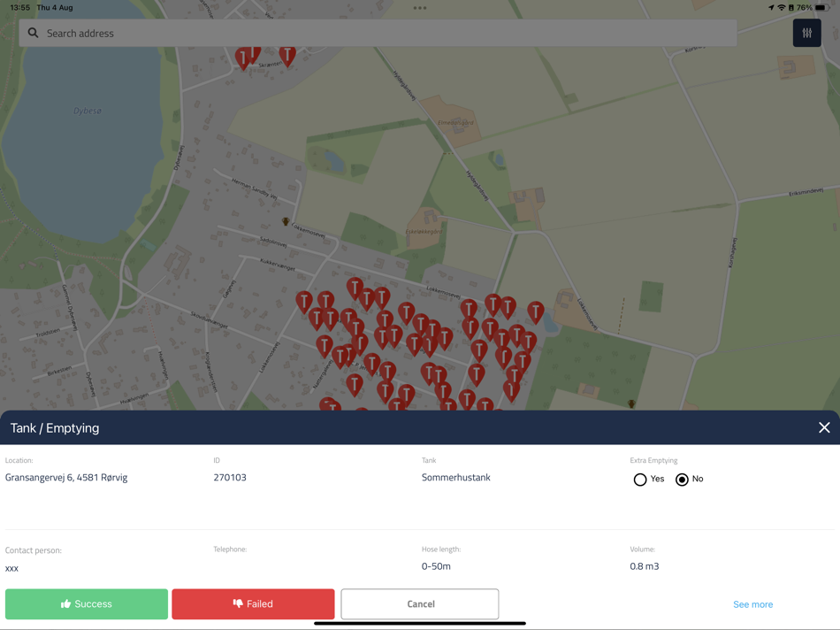Tap location text "Gransangervej 6, 4581 Rørvig"
Screen dimensions: 840x630
pos(66,477)
